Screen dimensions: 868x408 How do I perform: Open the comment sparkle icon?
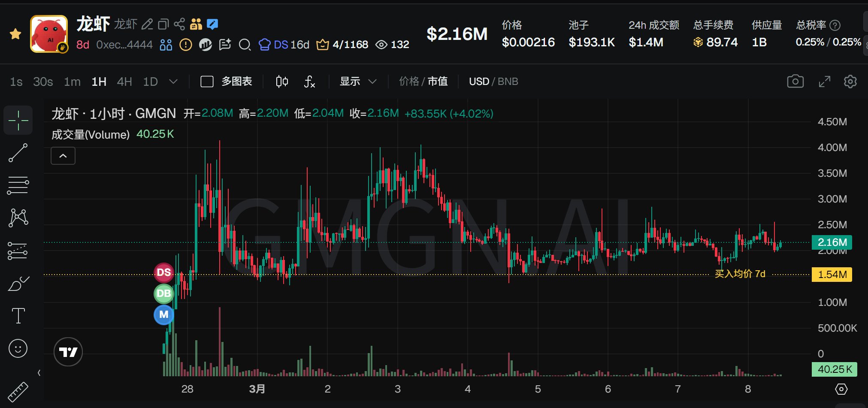tap(225, 45)
